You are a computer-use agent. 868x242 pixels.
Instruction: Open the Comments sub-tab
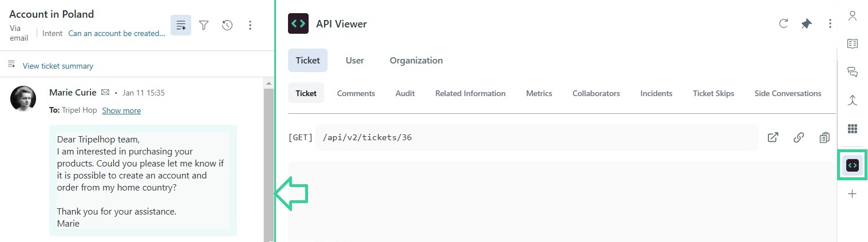pos(356,93)
